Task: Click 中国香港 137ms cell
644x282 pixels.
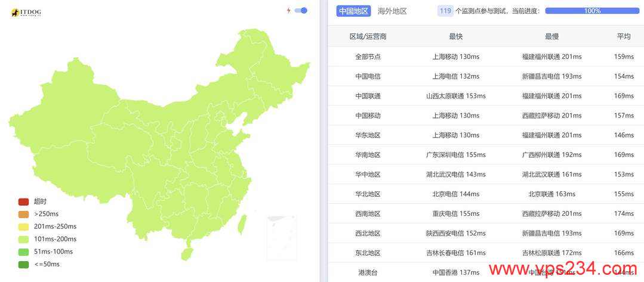Action: [x=456, y=272]
